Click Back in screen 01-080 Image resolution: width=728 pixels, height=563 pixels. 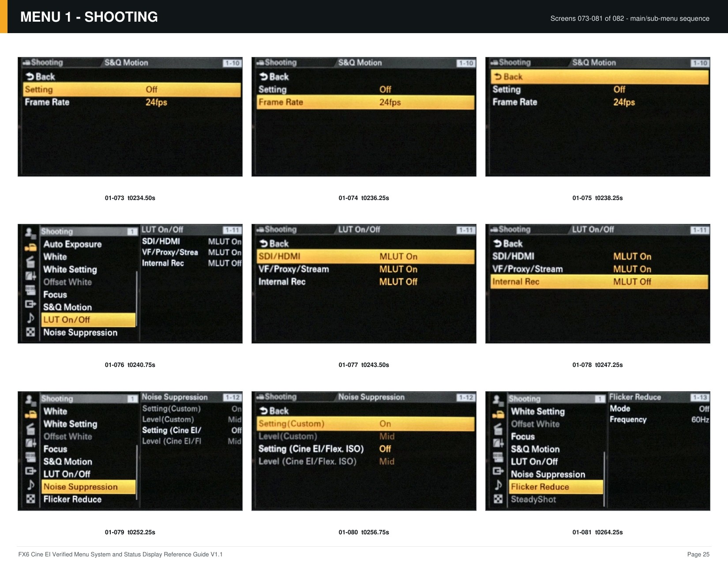pyautogui.click(x=274, y=411)
